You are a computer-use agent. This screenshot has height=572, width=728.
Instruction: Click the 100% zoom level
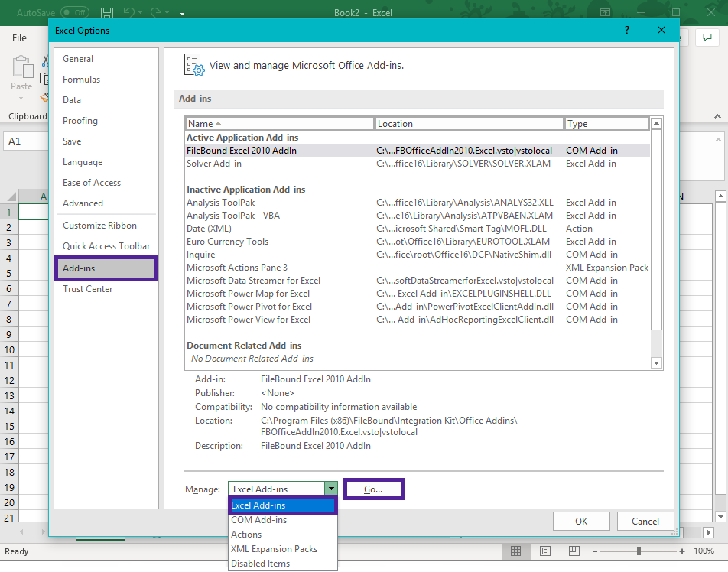tap(704, 551)
